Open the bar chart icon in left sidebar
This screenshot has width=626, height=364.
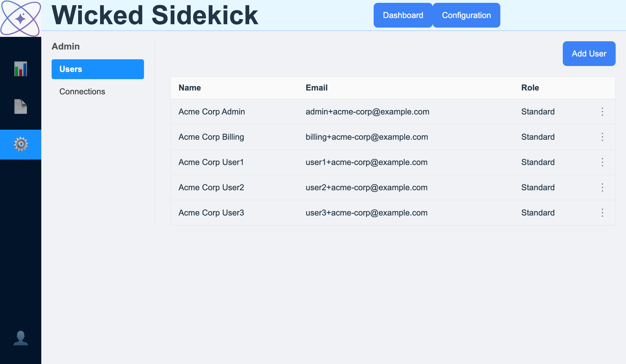[x=20, y=68]
